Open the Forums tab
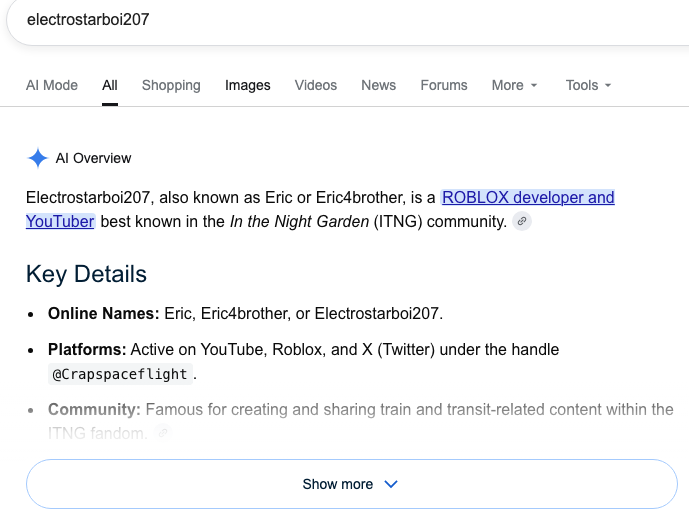This screenshot has width=689, height=520. [444, 85]
